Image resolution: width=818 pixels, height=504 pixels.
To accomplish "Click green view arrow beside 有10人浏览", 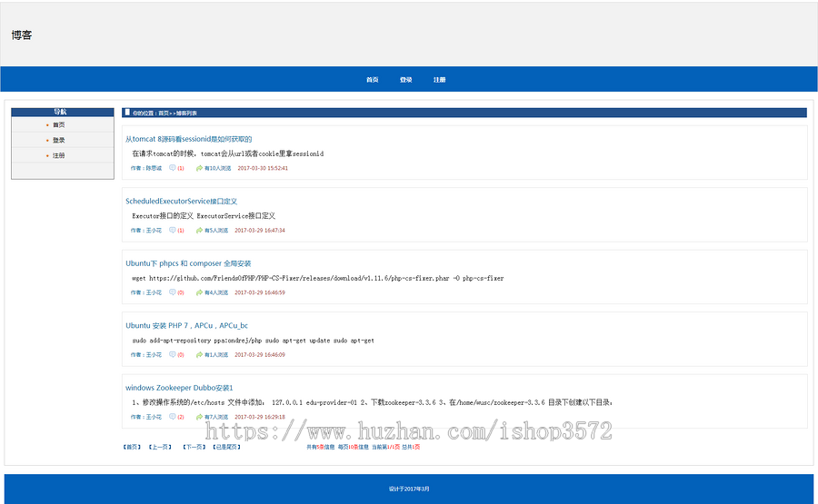I will pyautogui.click(x=199, y=168).
